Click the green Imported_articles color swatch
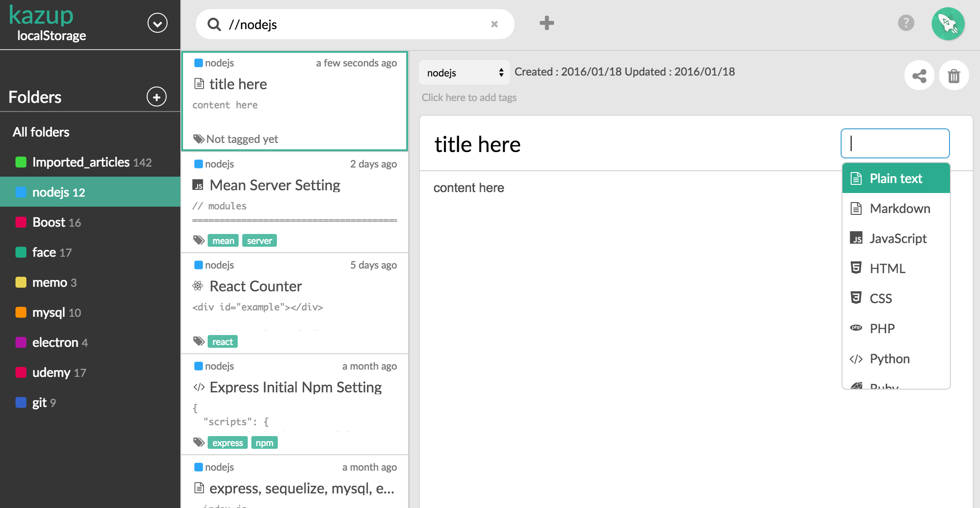980x508 pixels. pyautogui.click(x=21, y=162)
